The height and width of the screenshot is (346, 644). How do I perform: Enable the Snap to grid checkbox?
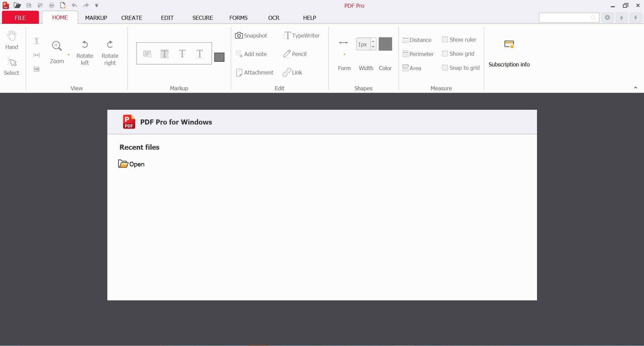445,68
